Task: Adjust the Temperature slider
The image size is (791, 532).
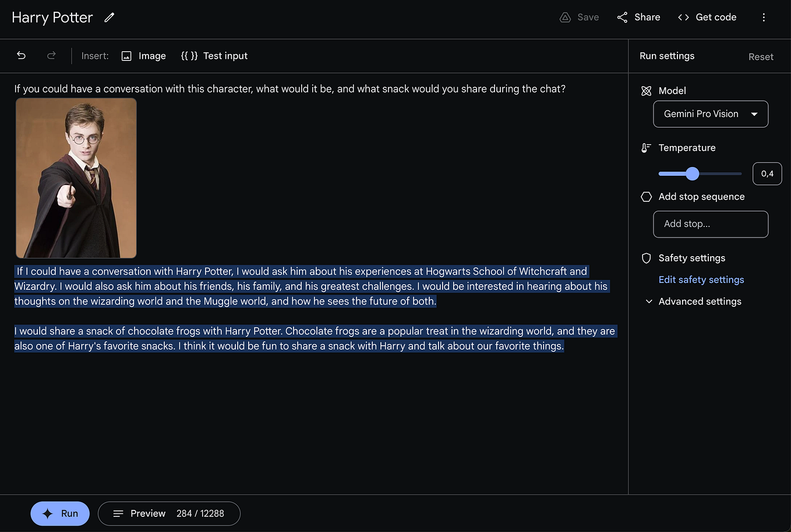Action: coord(692,173)
